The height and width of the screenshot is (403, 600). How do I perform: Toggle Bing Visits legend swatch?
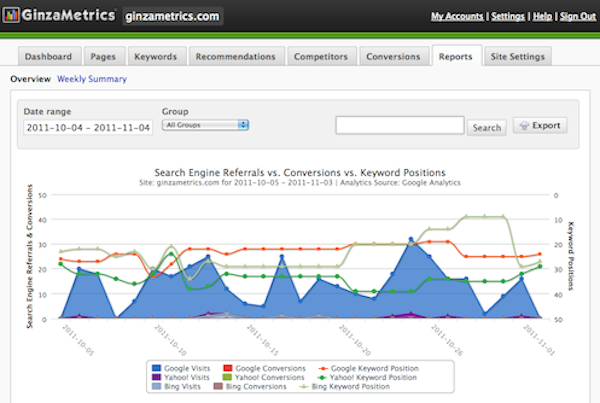(x=156, y=387)
